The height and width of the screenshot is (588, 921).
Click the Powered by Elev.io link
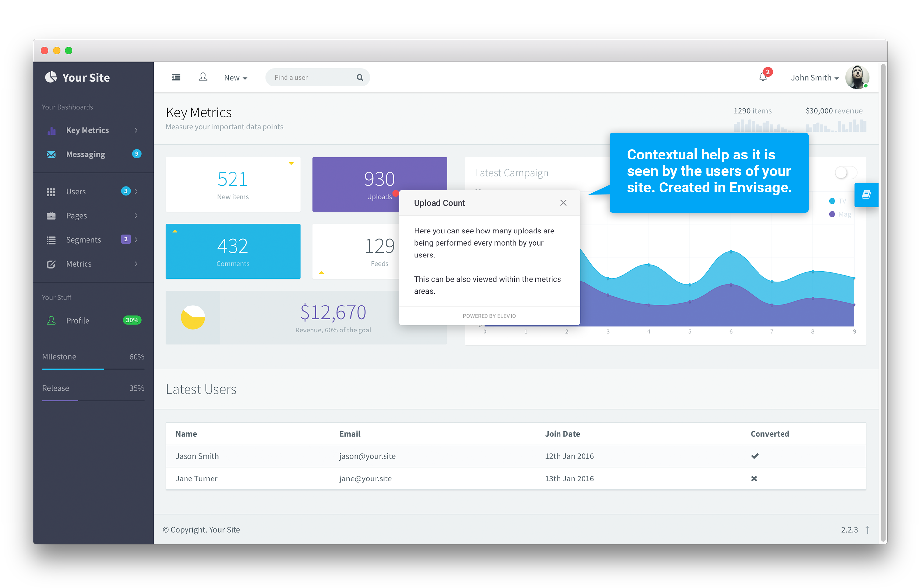click(x=489, y=316)
